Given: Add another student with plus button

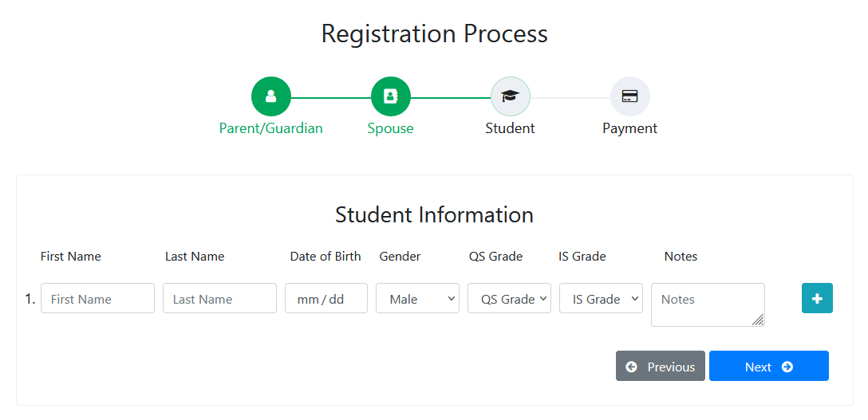Looking at the screenshot, I should (x=817, y=298).
